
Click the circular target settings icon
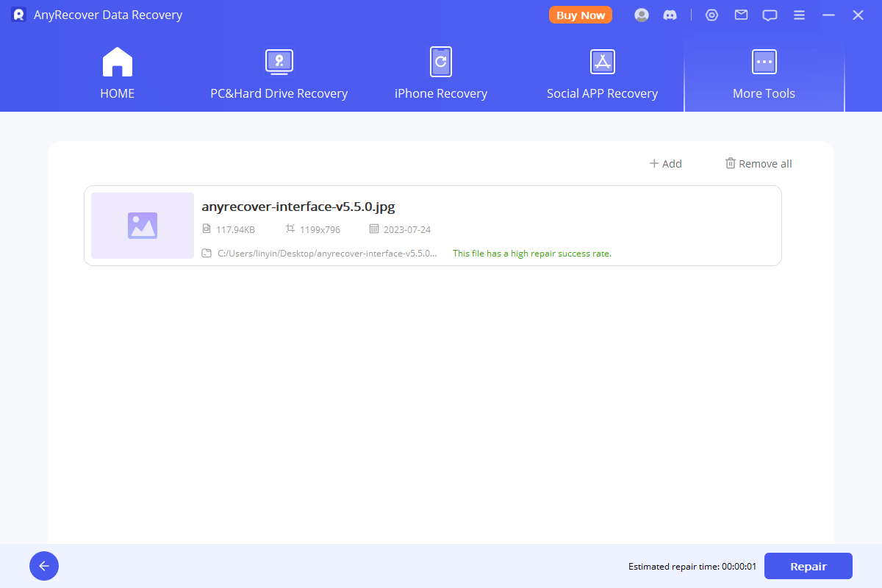(711, 15)
